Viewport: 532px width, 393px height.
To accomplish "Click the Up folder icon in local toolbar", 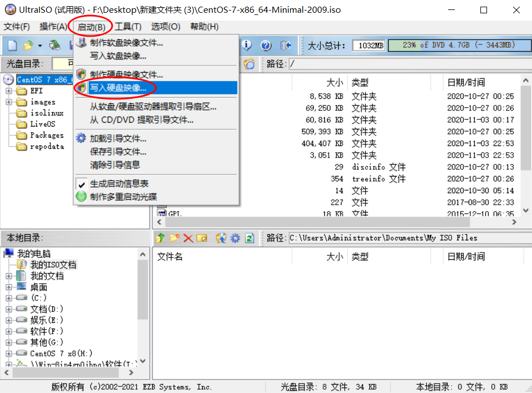I will point(160,238).
